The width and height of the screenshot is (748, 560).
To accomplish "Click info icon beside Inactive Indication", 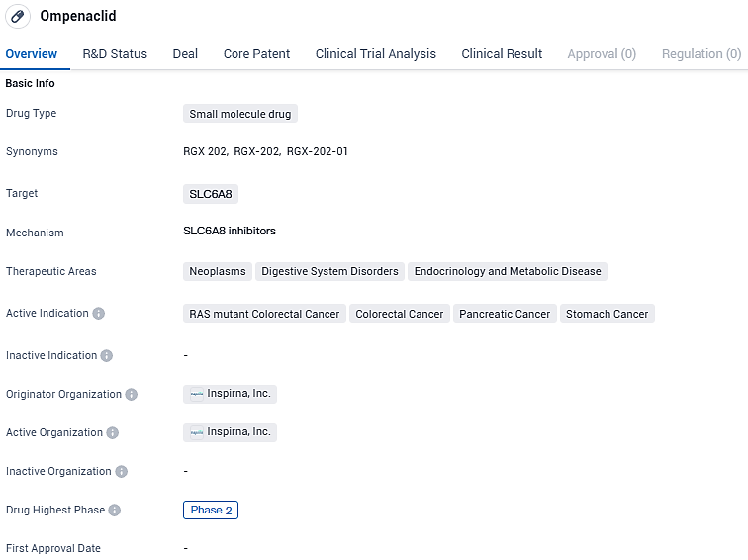I will (x=107, y=356).
